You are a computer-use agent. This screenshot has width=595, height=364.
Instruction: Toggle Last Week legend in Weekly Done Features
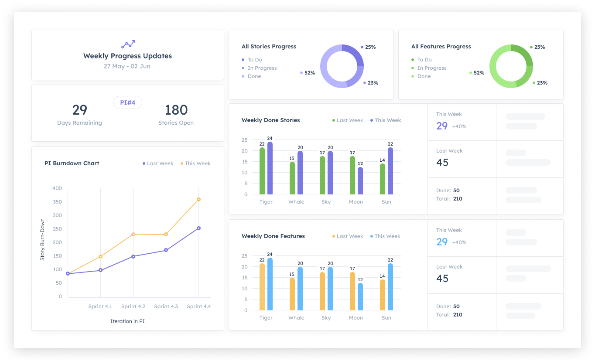(348, 236)
